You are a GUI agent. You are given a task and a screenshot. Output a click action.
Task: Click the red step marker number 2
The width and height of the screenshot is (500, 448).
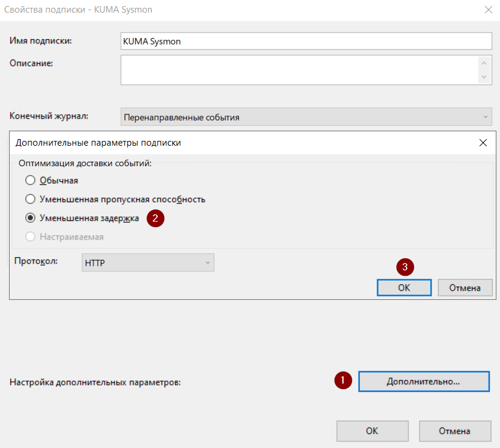pos(155,218)
